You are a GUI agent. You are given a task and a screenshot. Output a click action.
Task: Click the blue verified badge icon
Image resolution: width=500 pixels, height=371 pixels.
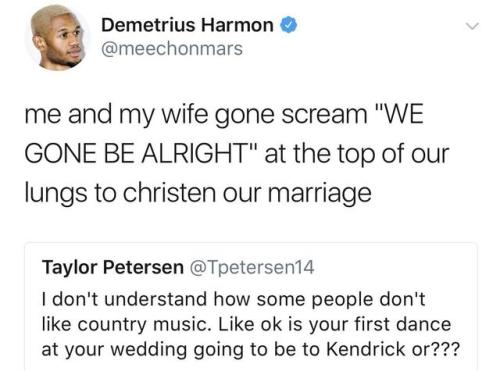288,25
